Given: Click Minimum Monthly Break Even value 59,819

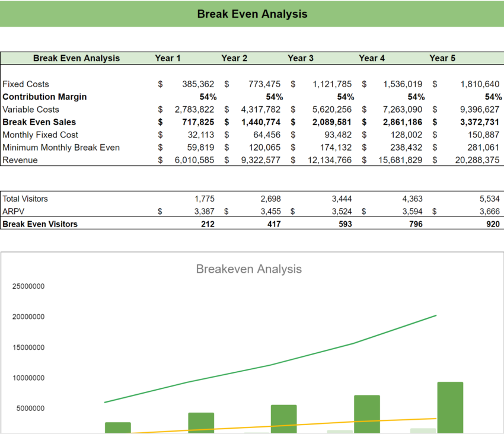Looking at the screenshot, I should coord(200,148).
